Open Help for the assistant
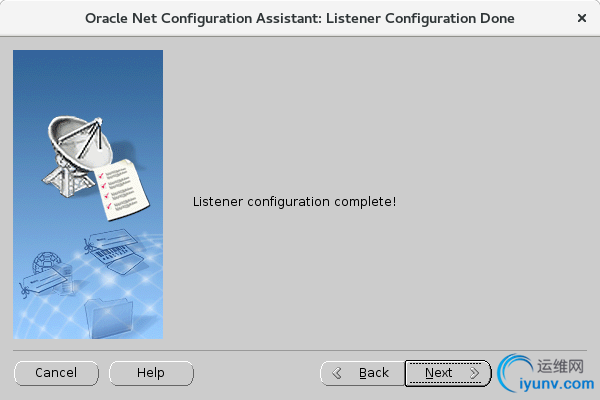 (x=151, y=373)
